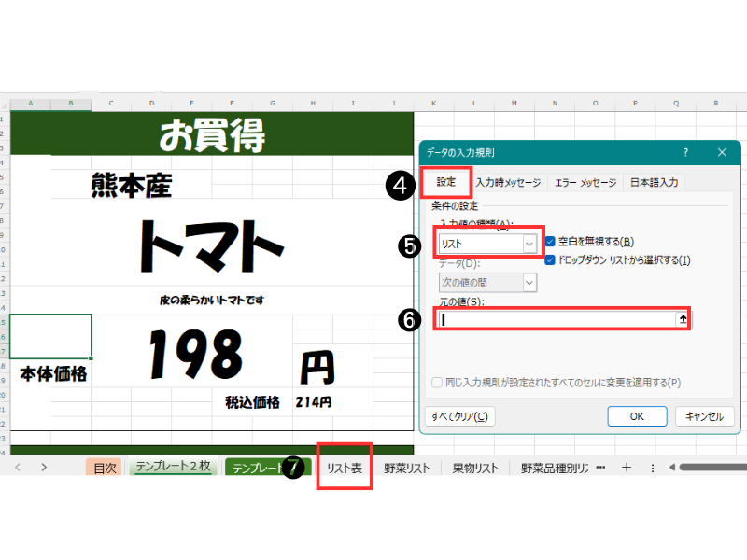Uncheck ドロップダウン リストから選択する

(x=551, y=259)
